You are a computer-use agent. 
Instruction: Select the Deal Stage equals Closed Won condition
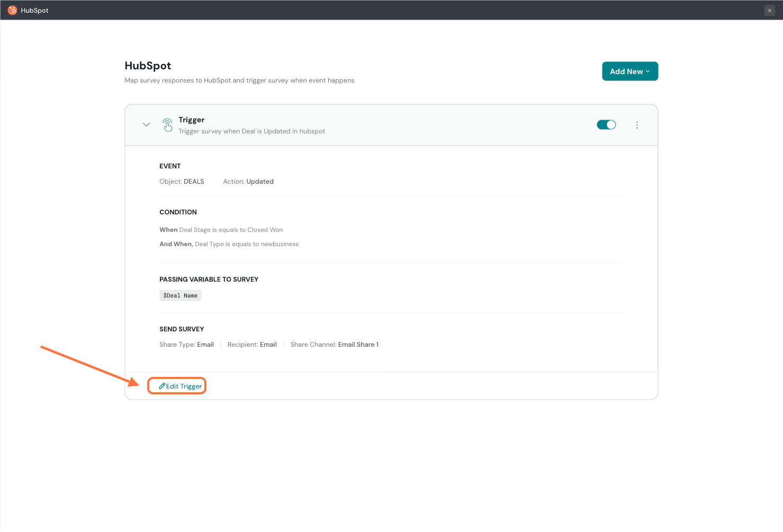(221, 230)
